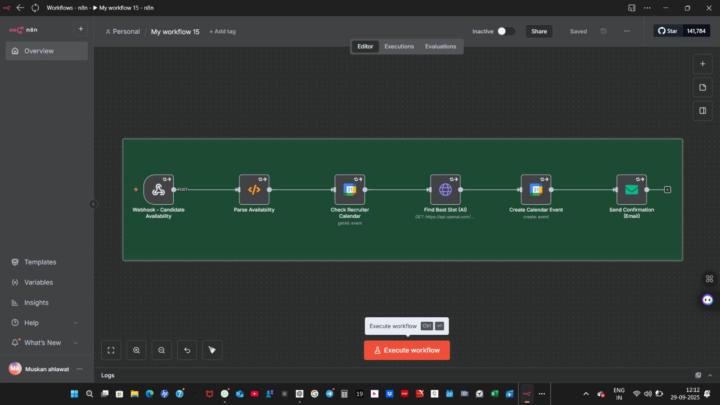Expand the What's New menu
This screenshot has width=720, height=405.
click(x=46, y=343)
